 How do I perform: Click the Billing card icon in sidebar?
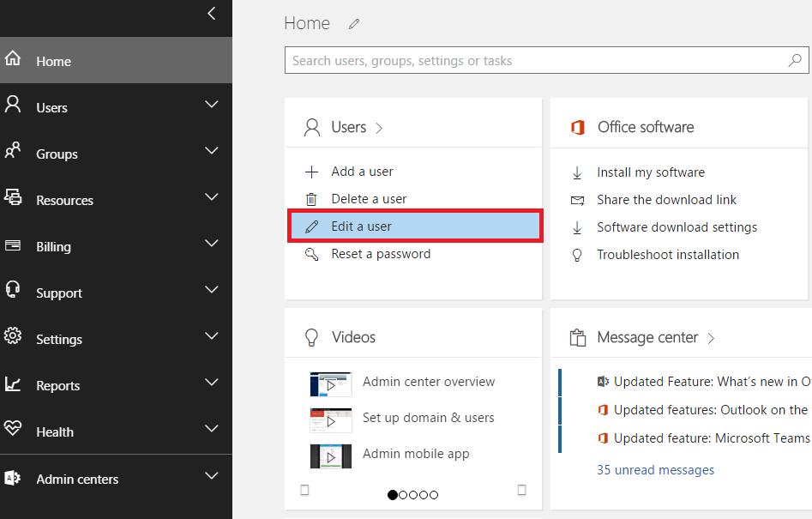click(x=13, y=245)
